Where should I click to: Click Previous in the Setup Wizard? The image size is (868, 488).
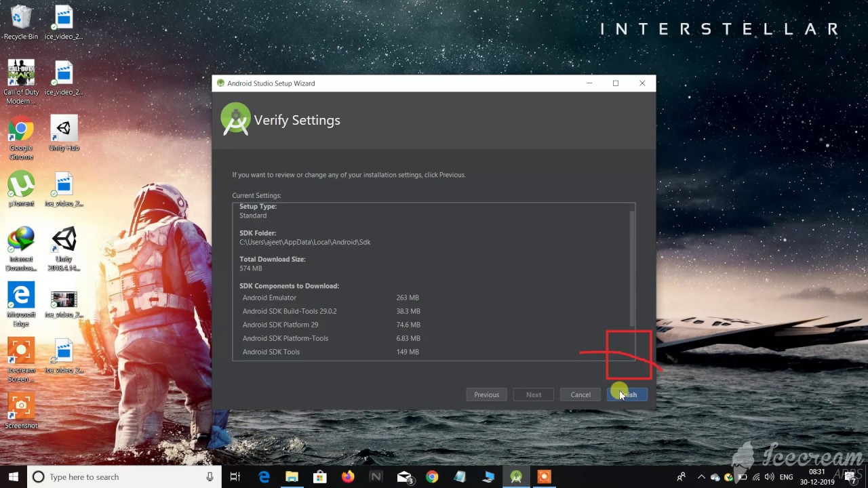486,394
